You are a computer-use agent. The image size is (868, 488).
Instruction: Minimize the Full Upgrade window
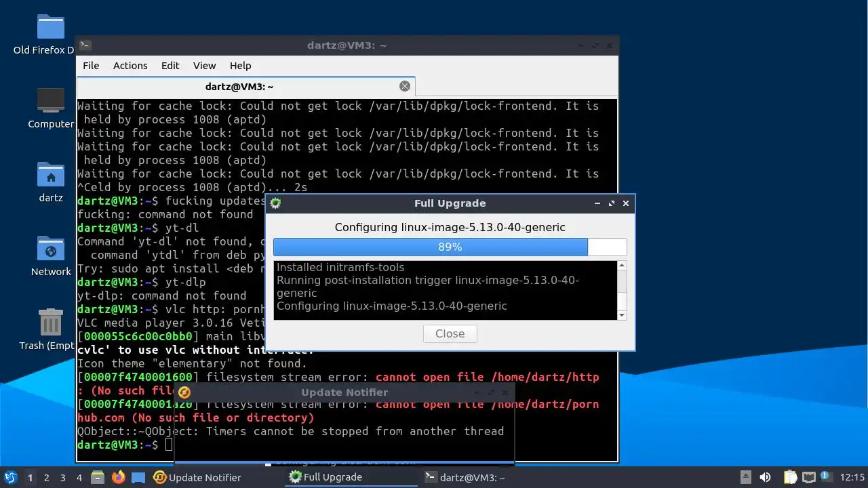597,203
